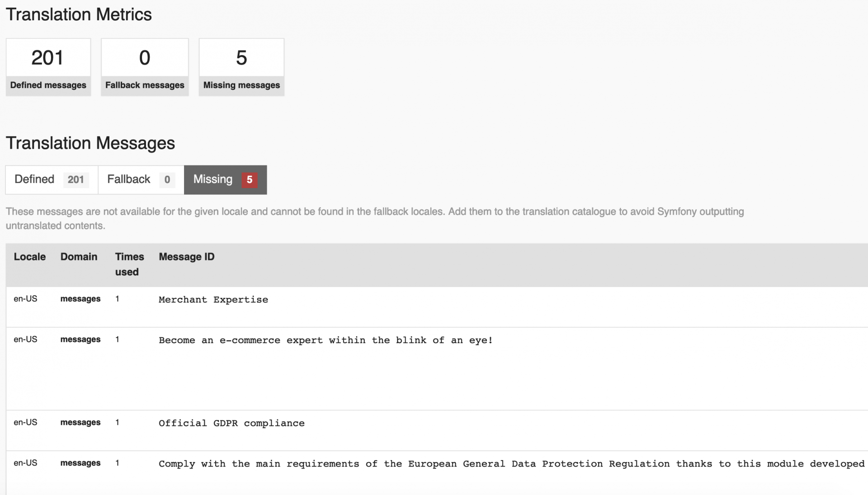The image size is (868, 495).
Task: Click the Times used column header
Action: 129,264
